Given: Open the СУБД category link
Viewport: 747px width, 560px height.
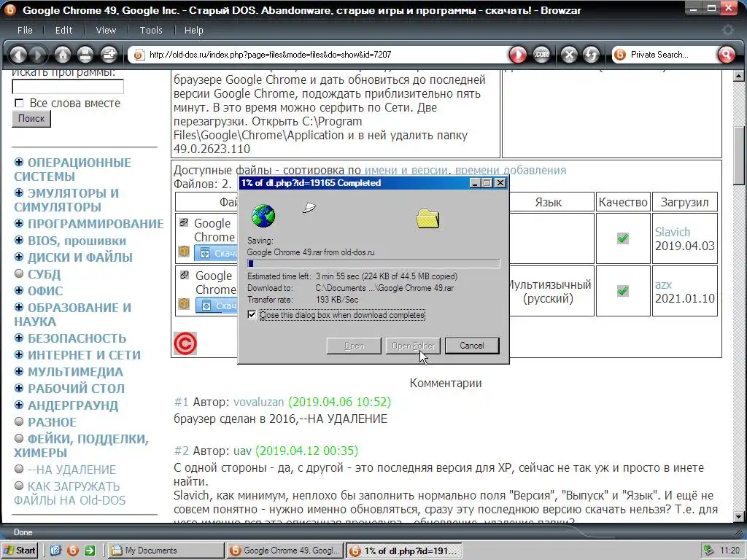Looking at the screenshot, I should [x=44, y=274].
